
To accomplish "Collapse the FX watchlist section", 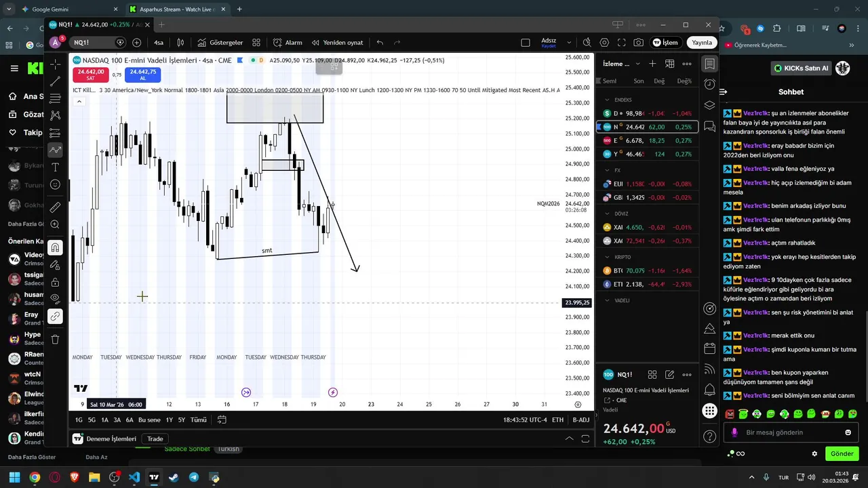I will [x=607, y=170].
